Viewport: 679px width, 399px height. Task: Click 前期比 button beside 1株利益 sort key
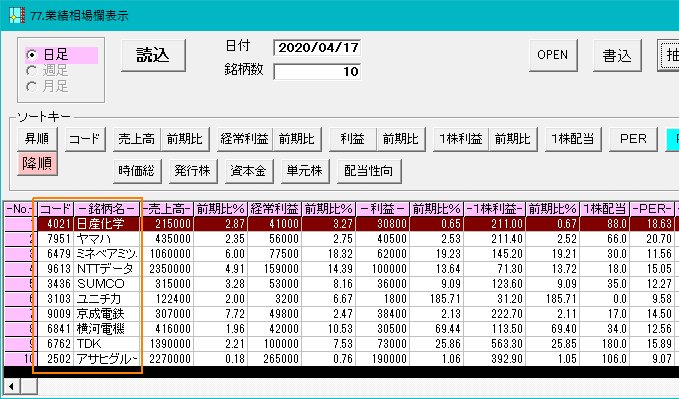(x=513, y=139)
